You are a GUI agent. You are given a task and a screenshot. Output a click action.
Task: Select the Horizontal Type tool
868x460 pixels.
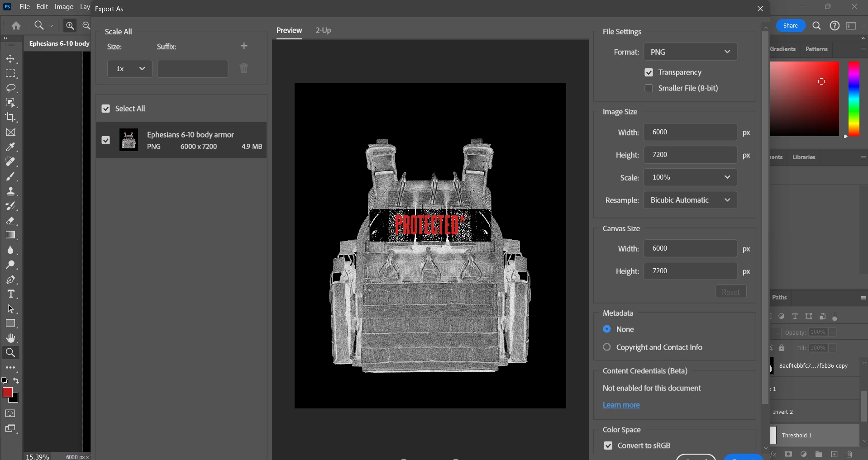(x=10, y=294)
